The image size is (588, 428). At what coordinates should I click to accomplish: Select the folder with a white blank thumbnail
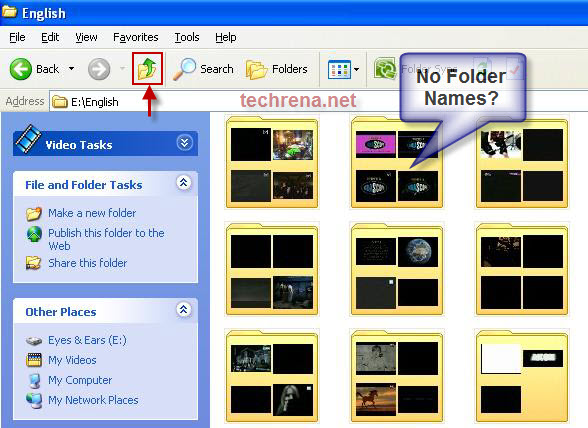pyautogui.click(x=522, y=376)
